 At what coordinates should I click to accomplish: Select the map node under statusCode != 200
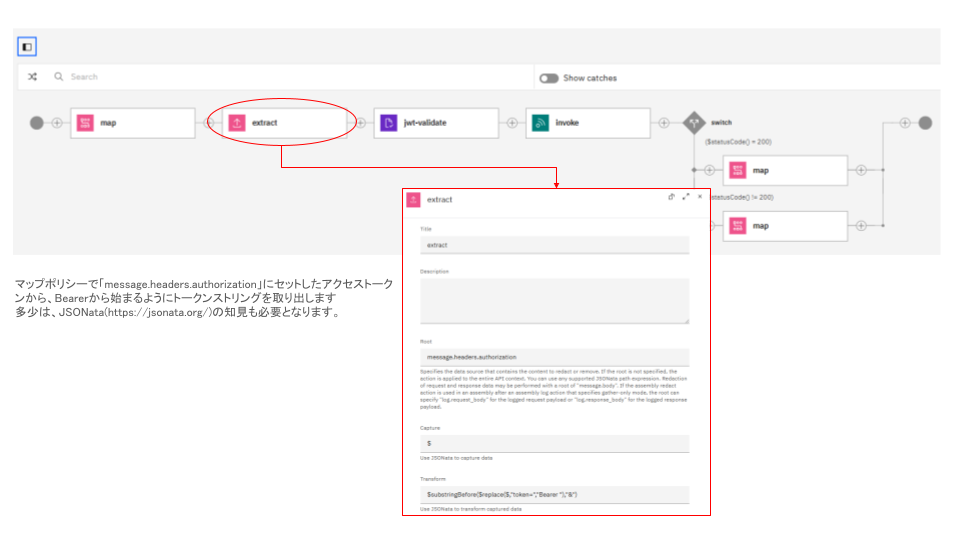[785, 226]
